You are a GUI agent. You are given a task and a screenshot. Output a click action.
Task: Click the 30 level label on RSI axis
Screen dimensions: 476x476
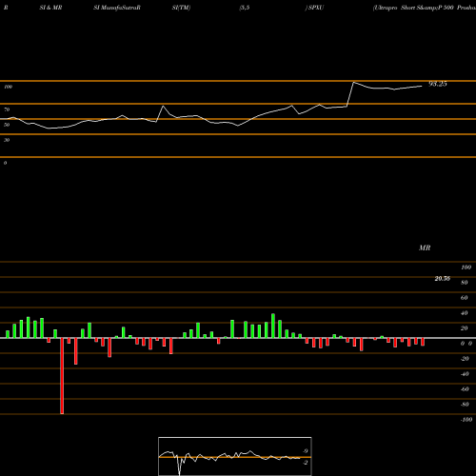pos(7,140)
